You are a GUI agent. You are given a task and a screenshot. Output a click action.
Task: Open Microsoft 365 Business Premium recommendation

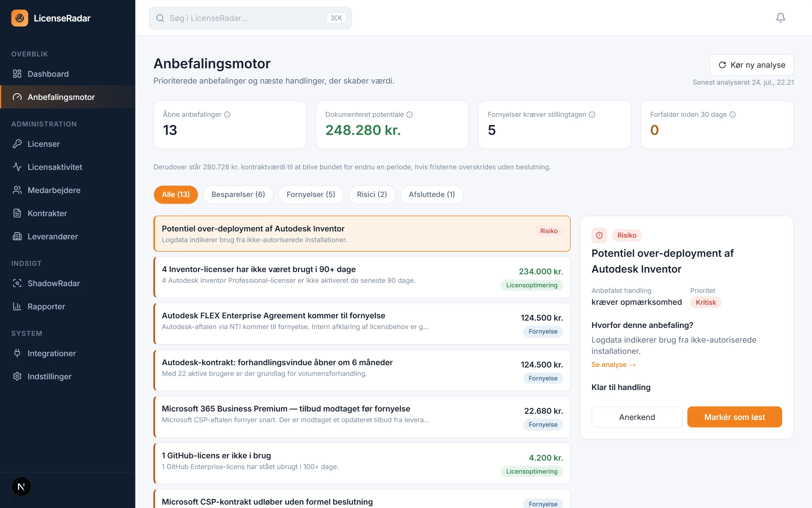[362, 417]
